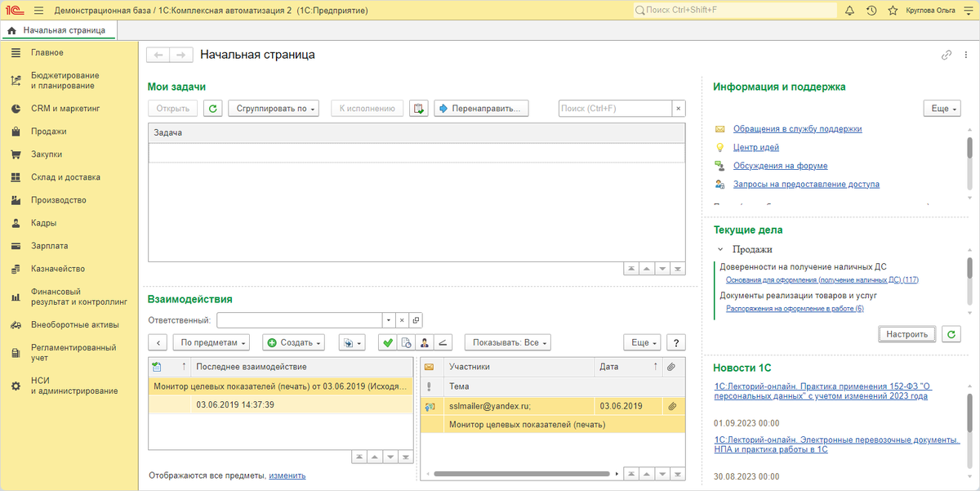Refresh My tasks list icon
980x491 pixels.
(212, 108)
